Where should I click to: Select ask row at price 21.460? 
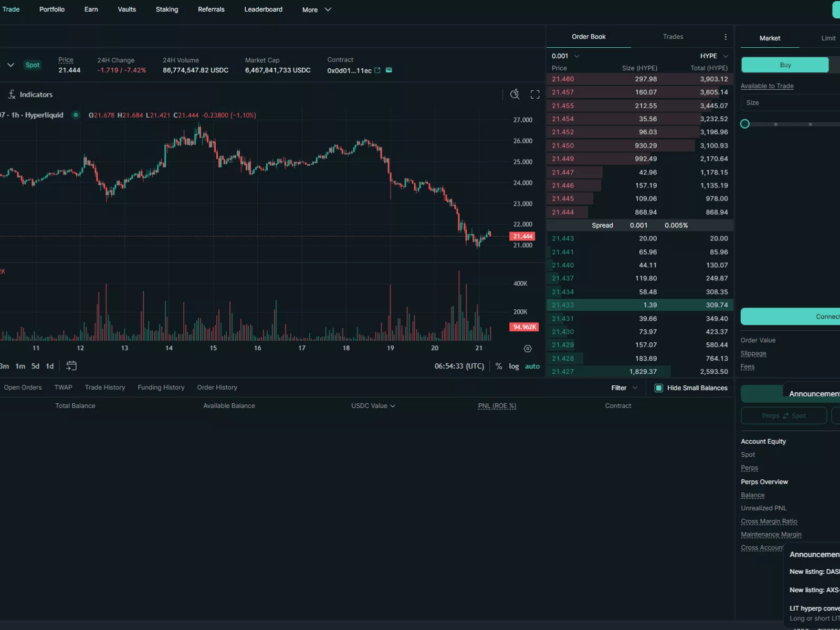(x=639, y=79)
